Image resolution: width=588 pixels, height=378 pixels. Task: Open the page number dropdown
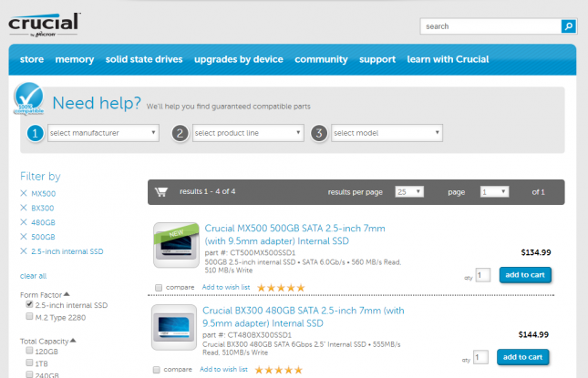point(494,192)
